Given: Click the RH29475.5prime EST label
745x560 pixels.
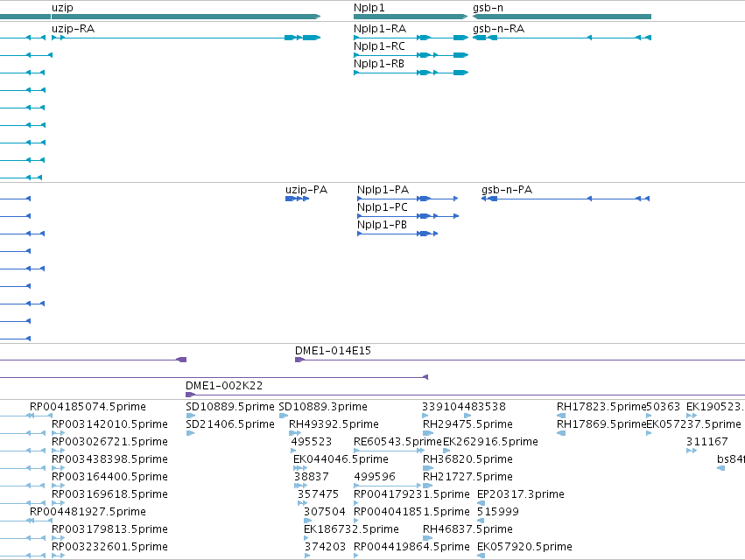Looking at the screenshot, I should (467, 423).
